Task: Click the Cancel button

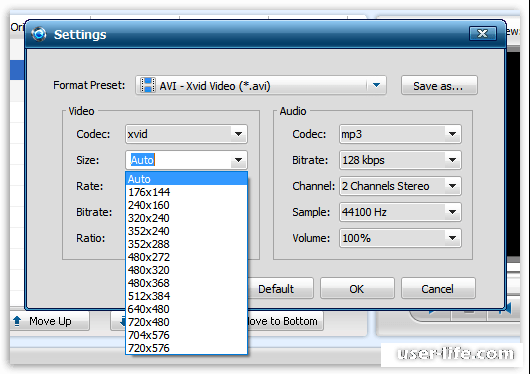Action: pos(438,289)
